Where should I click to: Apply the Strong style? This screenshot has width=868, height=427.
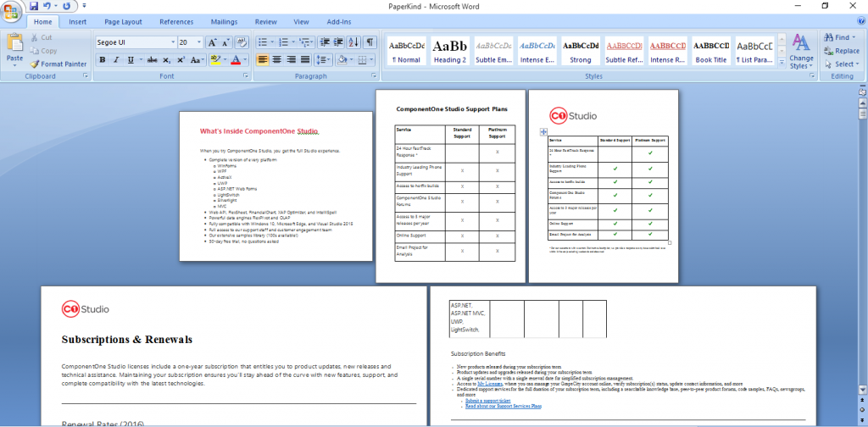coord(580,52)
